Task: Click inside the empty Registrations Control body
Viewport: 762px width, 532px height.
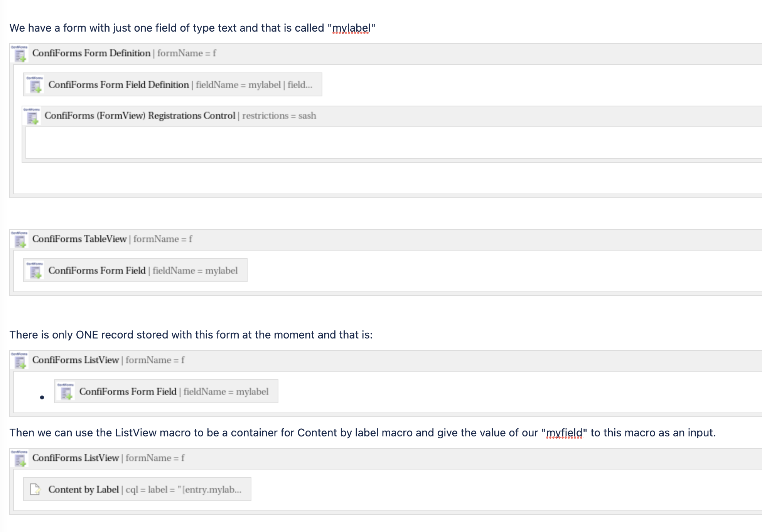Action: [393, 143]
